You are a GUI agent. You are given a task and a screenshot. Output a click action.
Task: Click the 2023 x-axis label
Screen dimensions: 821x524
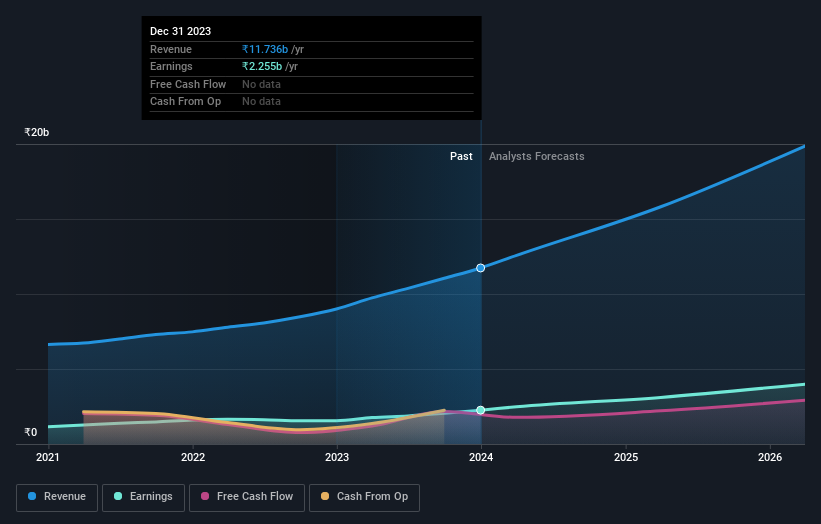point(337,457)
